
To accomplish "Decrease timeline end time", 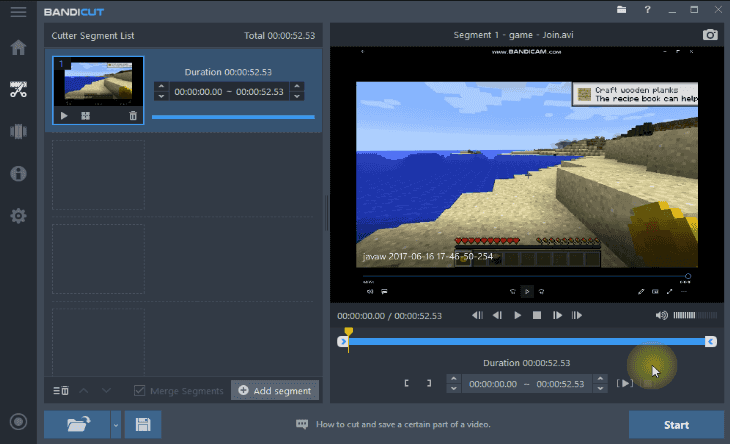I will (601, 389).
